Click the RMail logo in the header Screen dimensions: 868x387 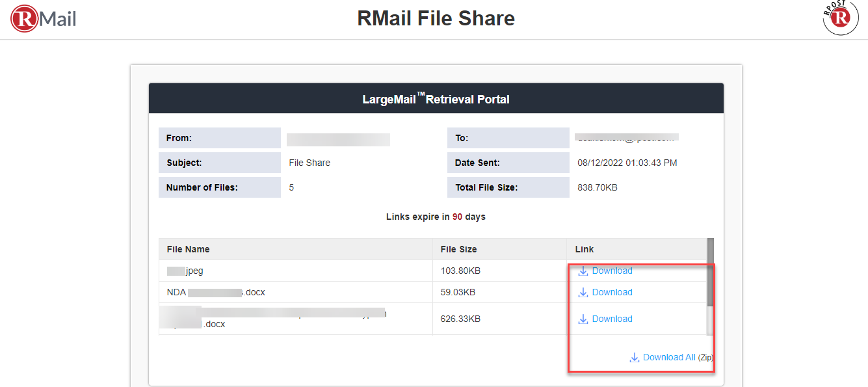44,18
